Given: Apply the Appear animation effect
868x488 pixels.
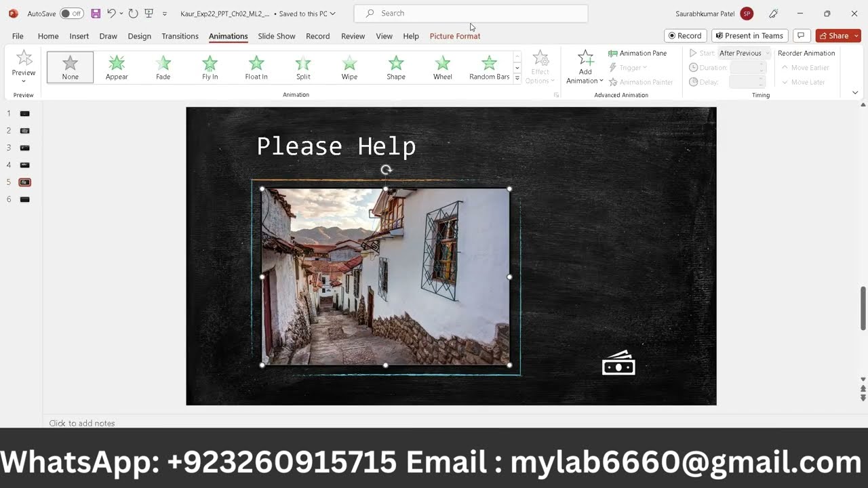Looking at the screenshot, I should pyautogui.click(x=117, y=67).
